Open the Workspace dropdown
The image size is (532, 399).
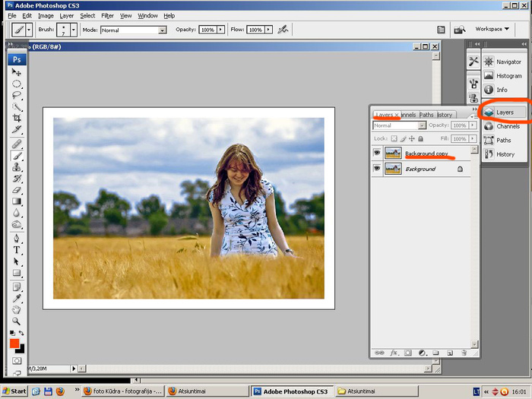[492, 29]
